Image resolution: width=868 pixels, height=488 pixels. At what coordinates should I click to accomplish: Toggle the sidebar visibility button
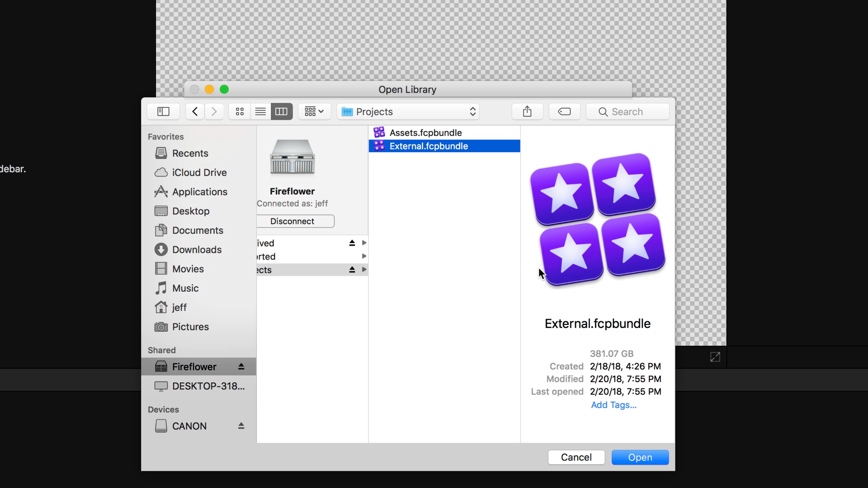click(x=163, y=111)
